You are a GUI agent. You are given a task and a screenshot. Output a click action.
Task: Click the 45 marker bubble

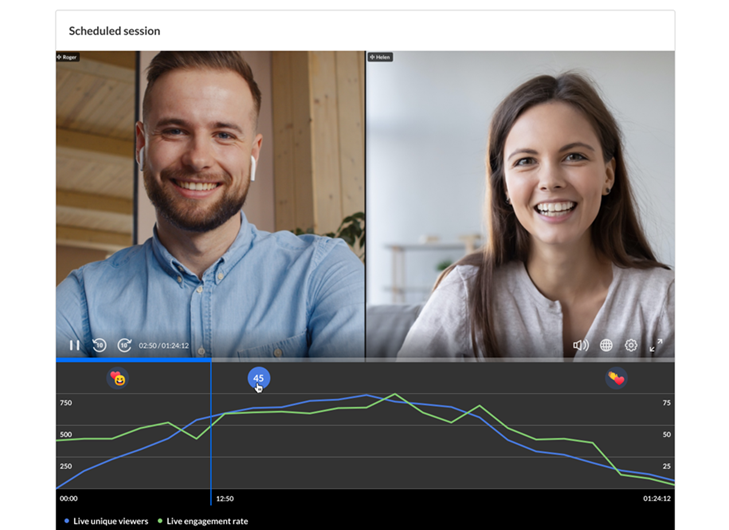(x=258, y=378)
